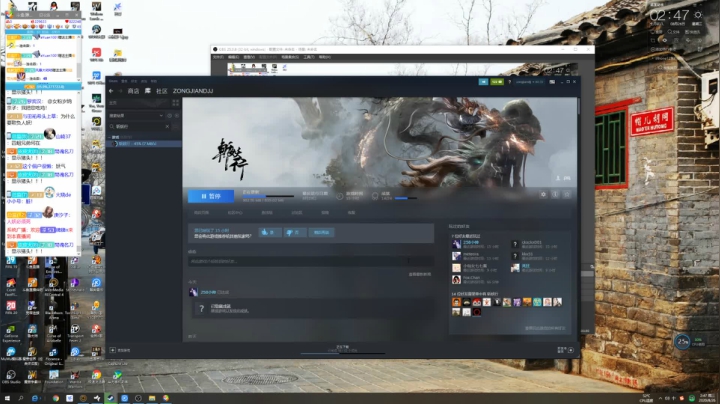The width and height of the screenshot is (720, 404).
Task: Click the activity post input field
Action: click(311, 261)
